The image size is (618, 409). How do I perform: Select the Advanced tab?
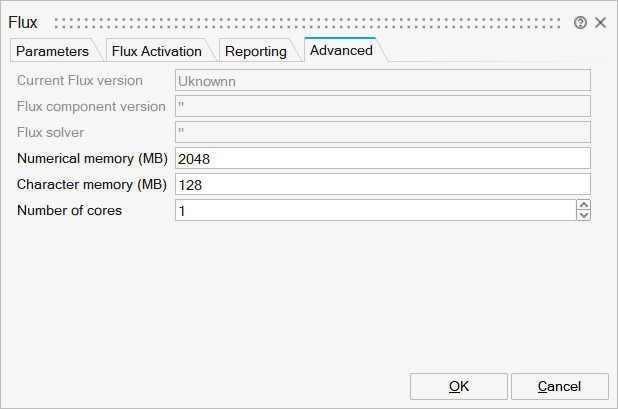point(340,50)
